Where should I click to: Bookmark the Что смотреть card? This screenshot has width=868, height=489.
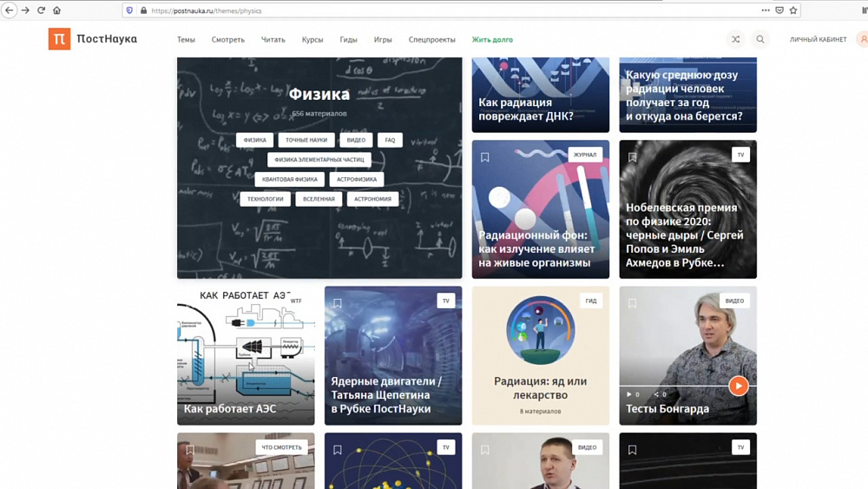tap(190, 450)
